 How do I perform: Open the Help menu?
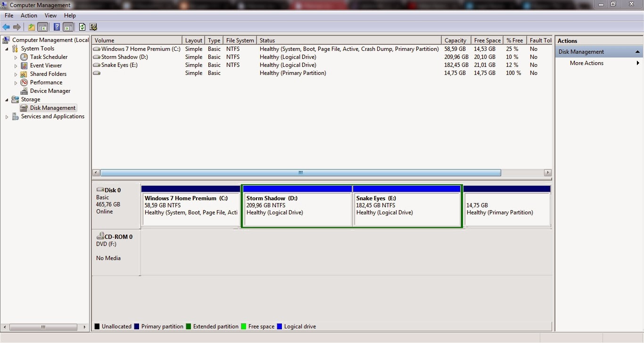70,16
